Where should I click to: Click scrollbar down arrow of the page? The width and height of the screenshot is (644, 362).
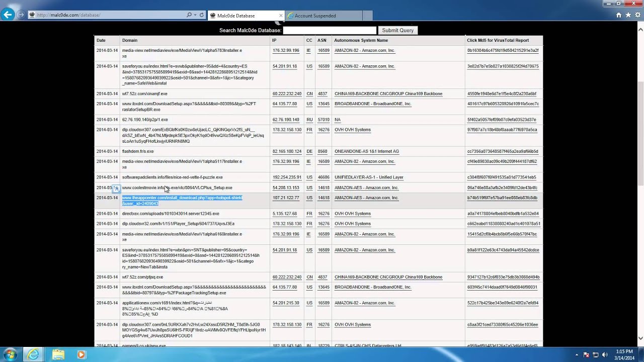640,338
